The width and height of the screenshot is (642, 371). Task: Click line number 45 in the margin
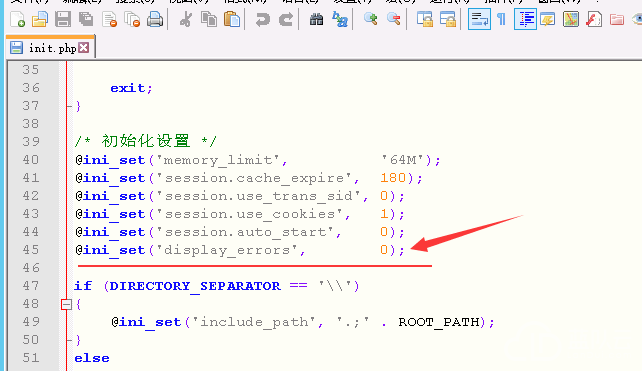[31, 250]
